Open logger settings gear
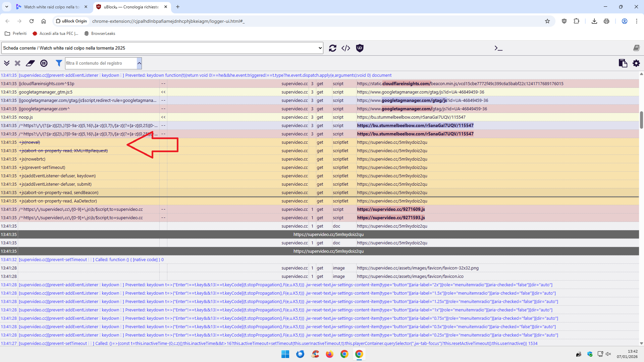This screenshot has height=362, width=644. click(636, 63)
